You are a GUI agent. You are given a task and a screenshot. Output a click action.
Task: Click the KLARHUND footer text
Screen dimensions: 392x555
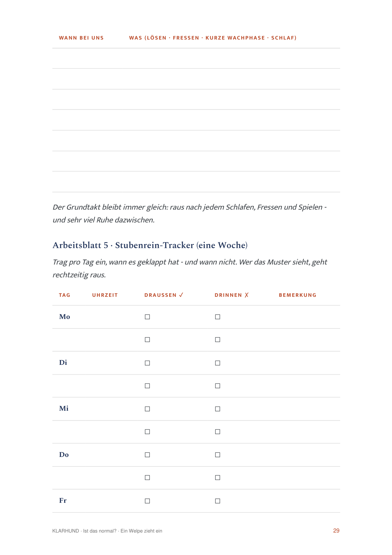pos(66,531)
